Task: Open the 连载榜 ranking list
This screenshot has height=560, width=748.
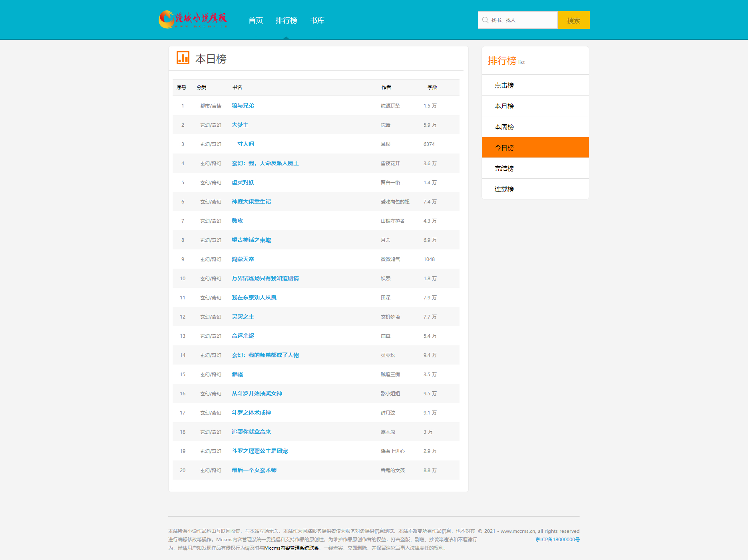Action: coord(504,189)
